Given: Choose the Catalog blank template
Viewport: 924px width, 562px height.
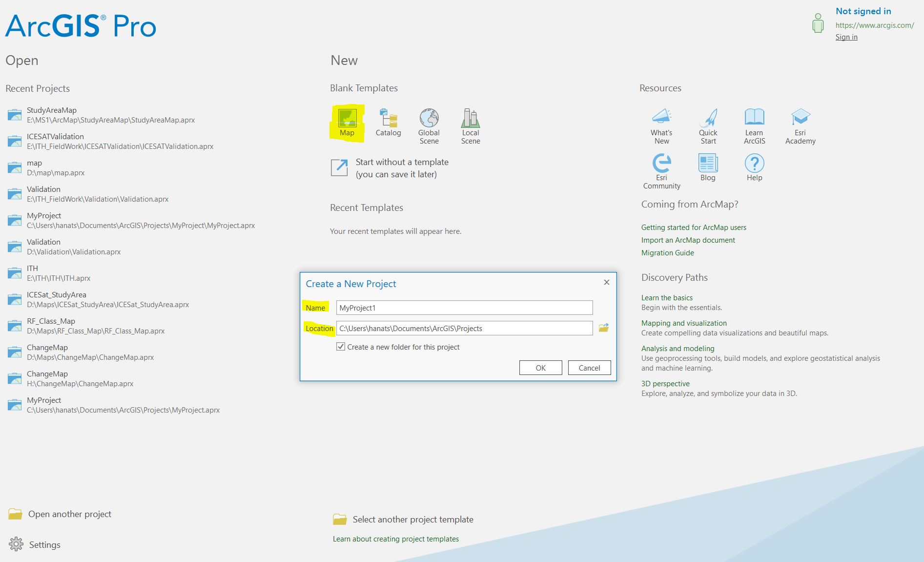Looking at the screenshot, I should pos(388,118).
